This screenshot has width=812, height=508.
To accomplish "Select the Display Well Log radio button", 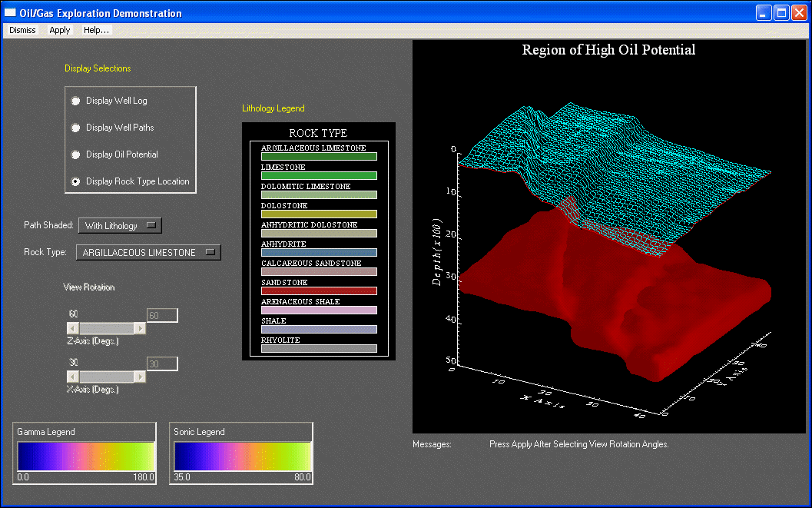I will pyautogui.click(x=75, y=101).
